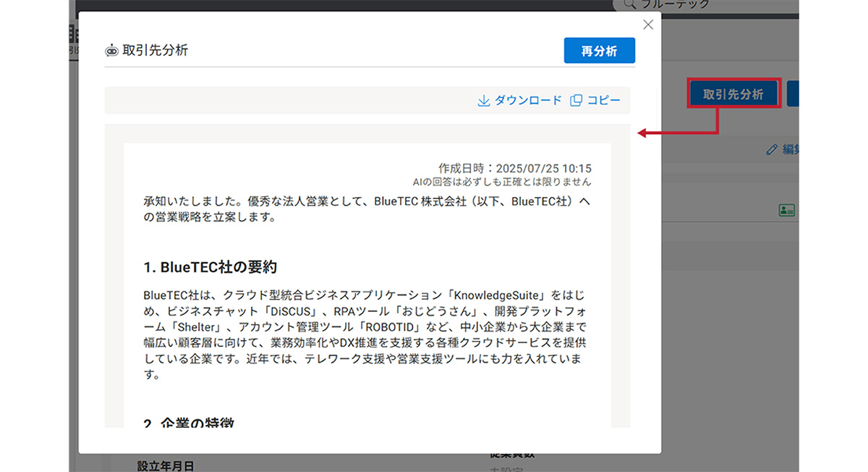Screen dimensions: 868x472
Task: Click the コピー text link
Action: [603, 101]
